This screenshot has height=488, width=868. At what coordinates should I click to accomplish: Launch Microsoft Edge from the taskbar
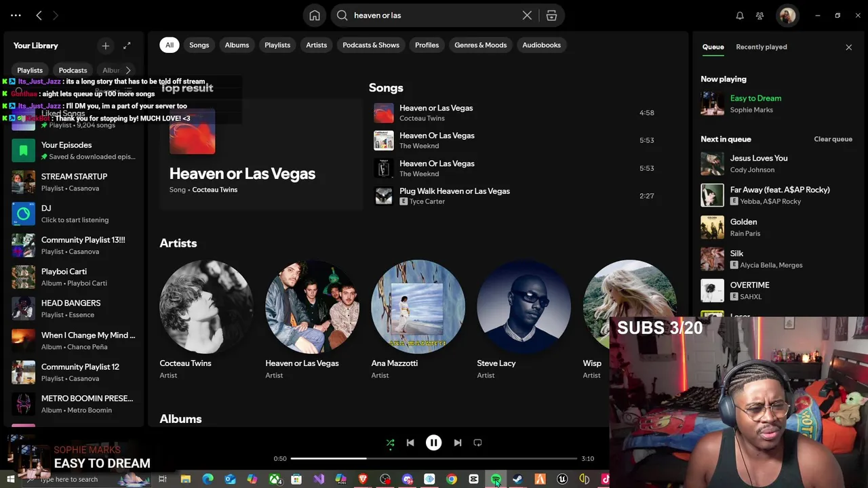[208, 479]
